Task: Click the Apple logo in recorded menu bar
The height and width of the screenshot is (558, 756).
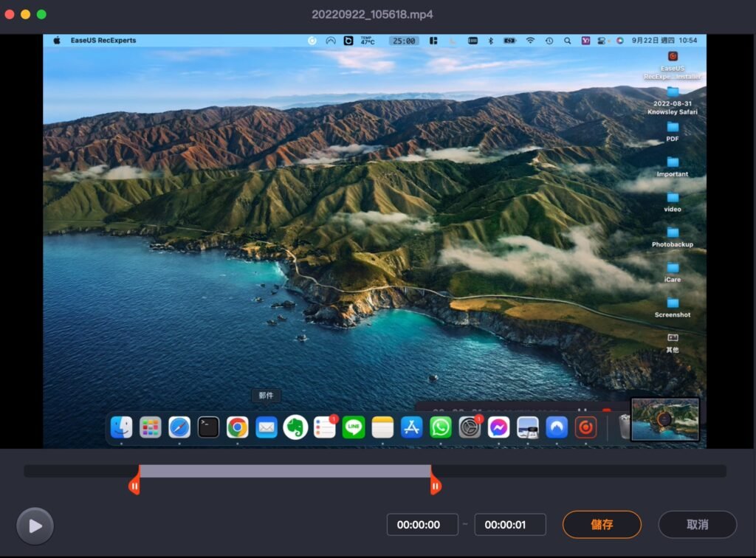Action: (57, 41)
